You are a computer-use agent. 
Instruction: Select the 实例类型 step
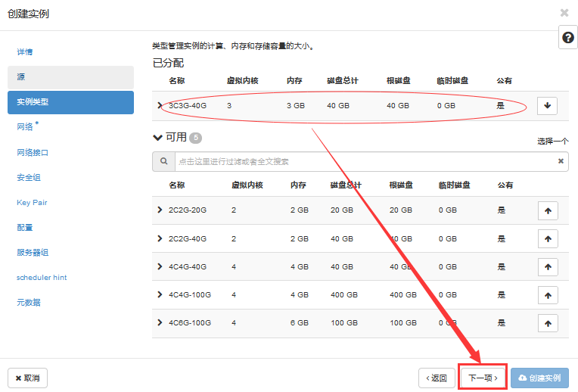(70, 102)
